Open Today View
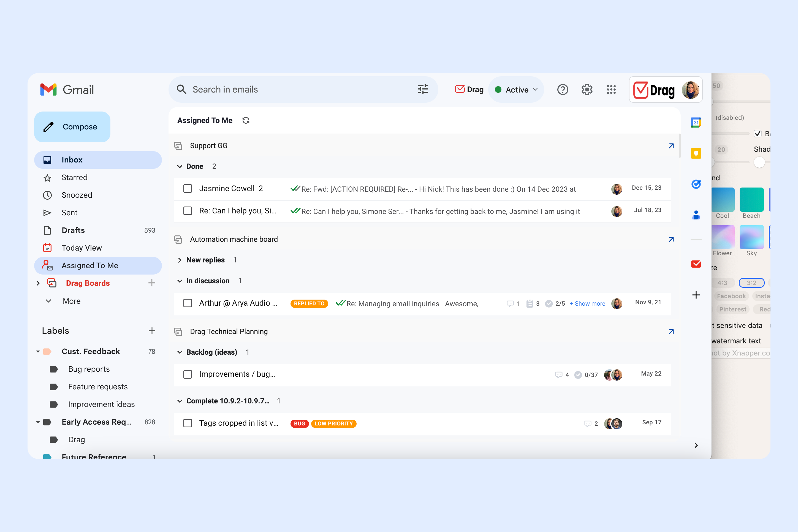The height and width of the screenshot is (532, 798). (98, 248)
